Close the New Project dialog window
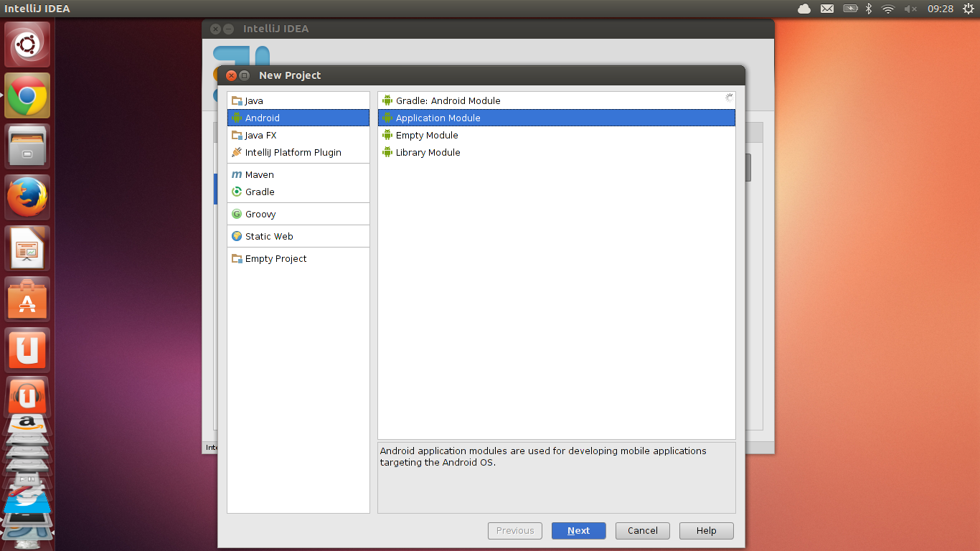Viewport: 980px width, 551px height. (x=231, y=75)
